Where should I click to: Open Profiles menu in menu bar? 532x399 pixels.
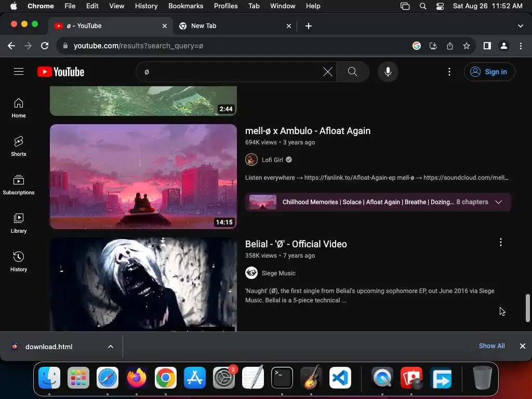pyautogui.click(x=225, y=6)
